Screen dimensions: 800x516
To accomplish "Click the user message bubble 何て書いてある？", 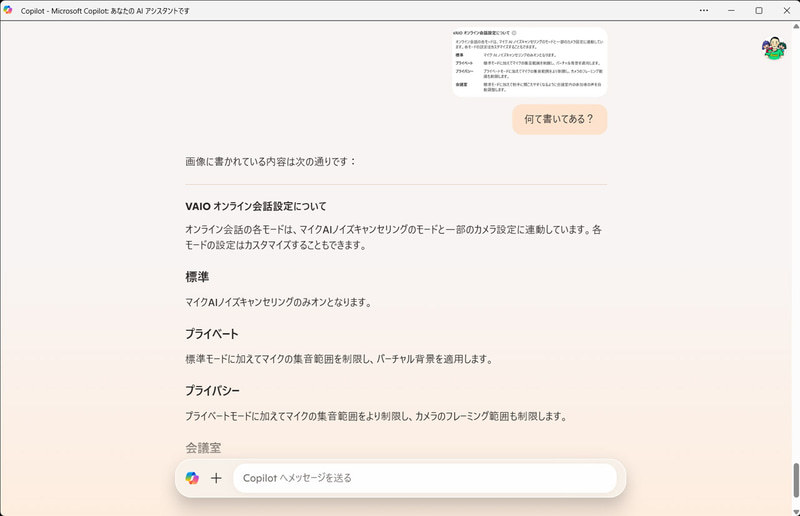I will click(x=560, y=119).
